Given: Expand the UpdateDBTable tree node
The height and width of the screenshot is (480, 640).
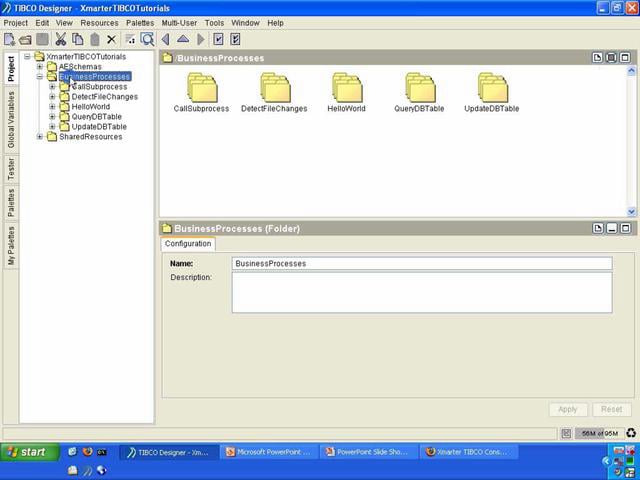Looking at the screenshot, I should pos(52,127).
